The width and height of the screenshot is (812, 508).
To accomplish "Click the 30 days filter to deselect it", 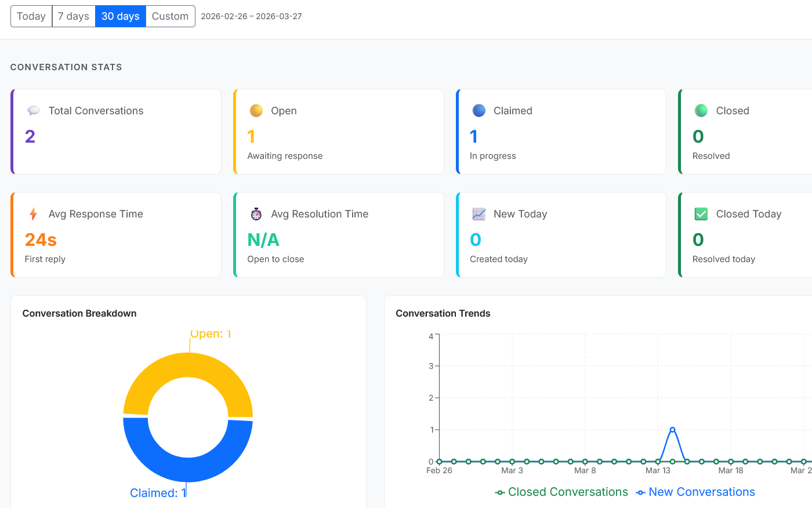I will (x=120, y=16).
